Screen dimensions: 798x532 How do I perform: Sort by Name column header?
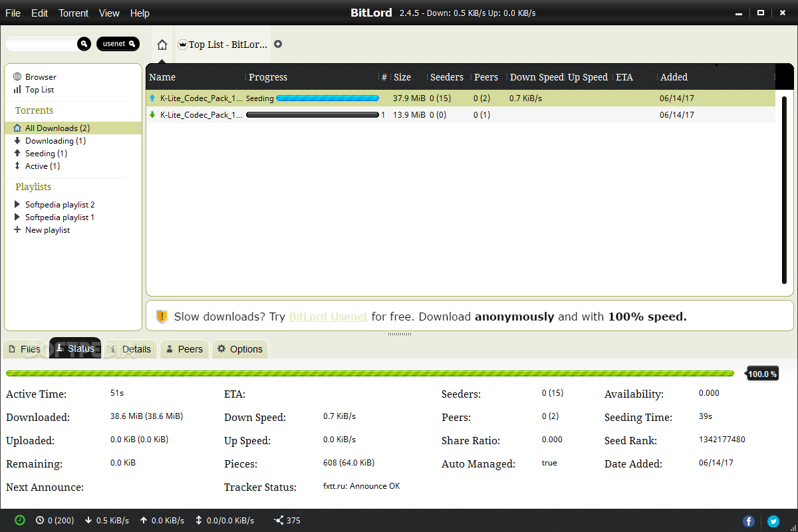pyautogui.click(x=162, y=77)
